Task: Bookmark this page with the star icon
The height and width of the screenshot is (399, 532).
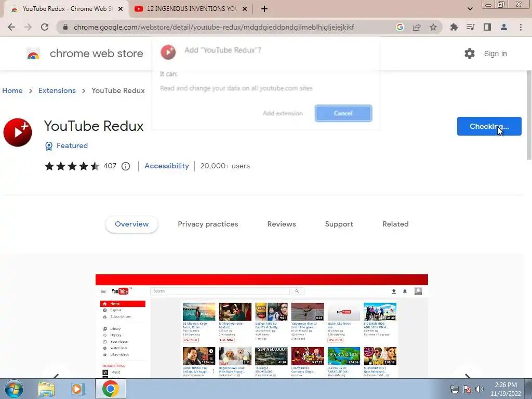Action: (x=433, y=27)
